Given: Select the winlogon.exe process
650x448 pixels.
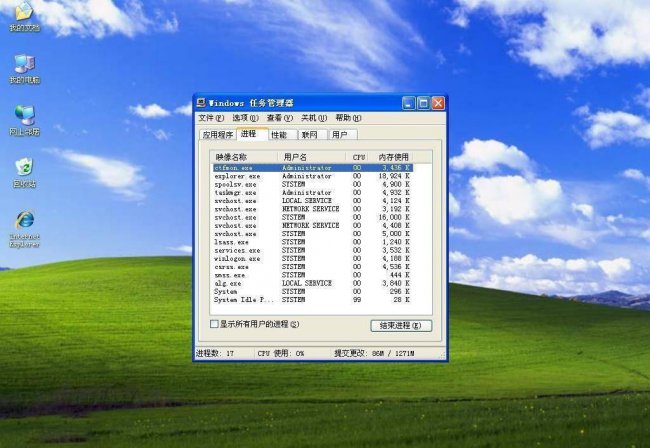Looking at the screenshot, I should [x=313, y=259].
